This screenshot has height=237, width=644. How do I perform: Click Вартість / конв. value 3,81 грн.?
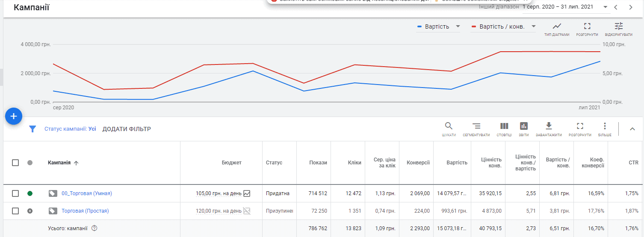[x=560, y=211]
